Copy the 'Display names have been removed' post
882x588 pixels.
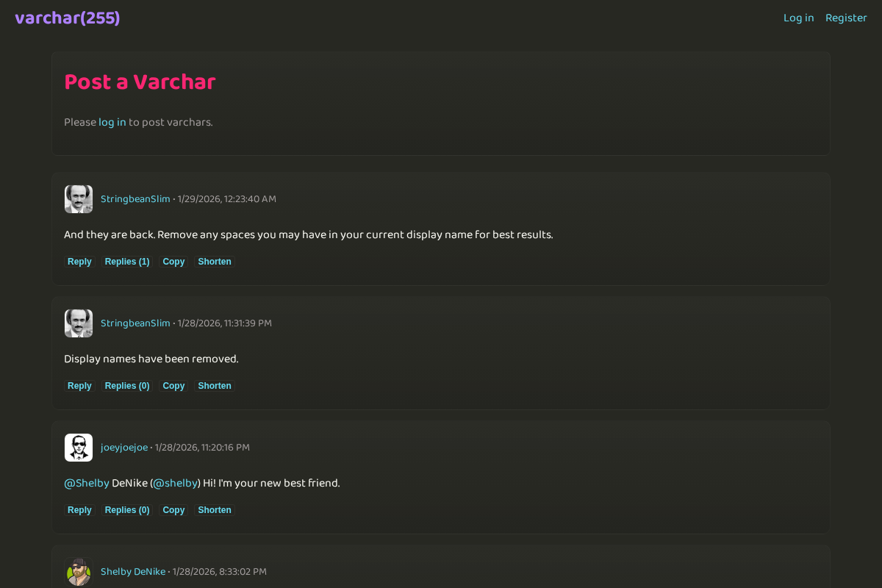click(x=173, y=386)
